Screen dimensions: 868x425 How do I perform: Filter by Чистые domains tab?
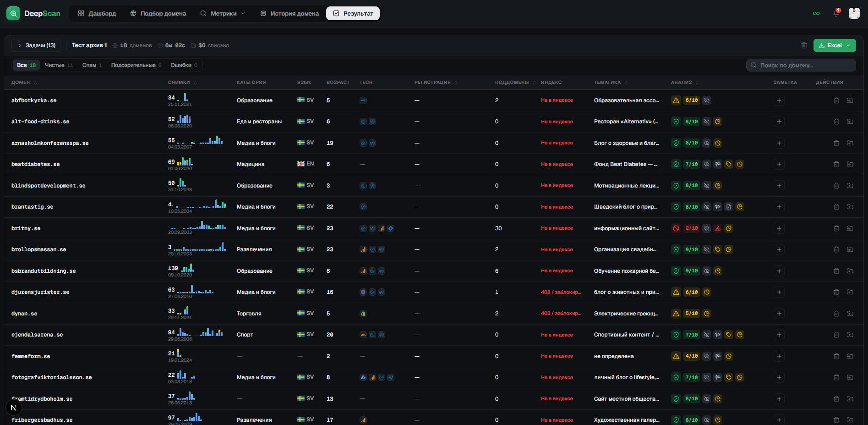click(x=59, y=65)
